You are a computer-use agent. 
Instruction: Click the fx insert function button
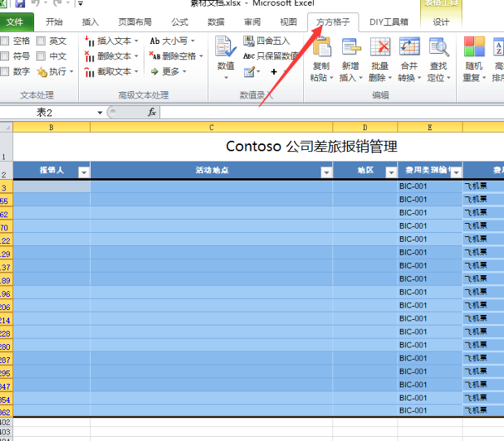point(152,112)
